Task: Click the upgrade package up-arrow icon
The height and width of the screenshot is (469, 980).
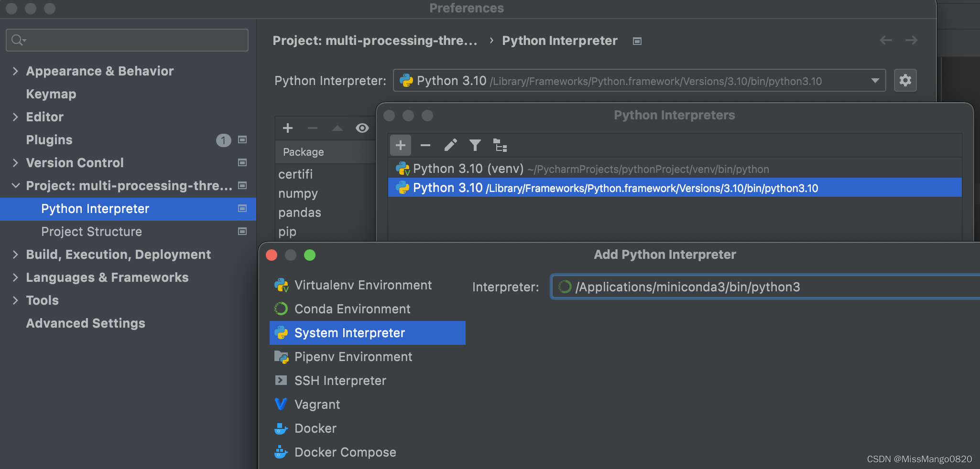Action: tap(338, 128)
